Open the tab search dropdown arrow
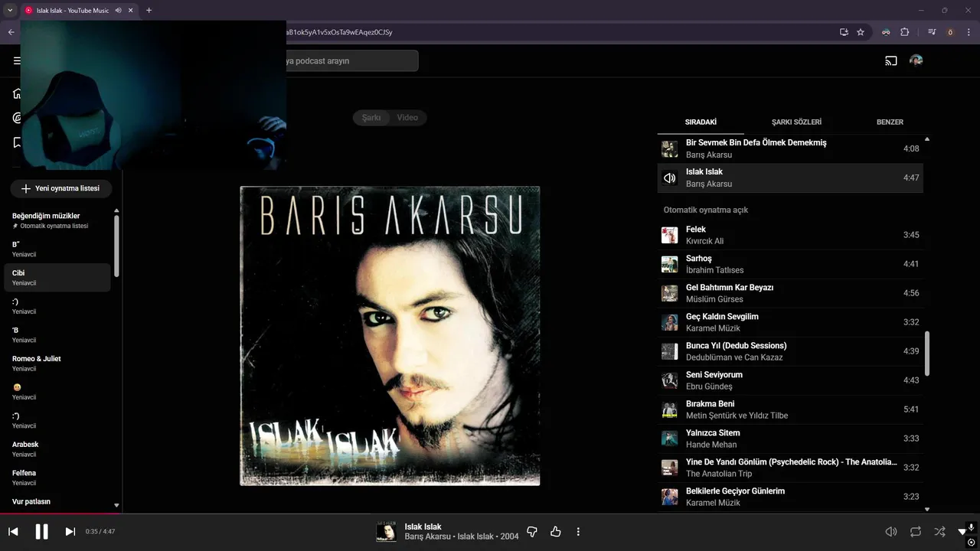980x551 pixels. (10, 11)
